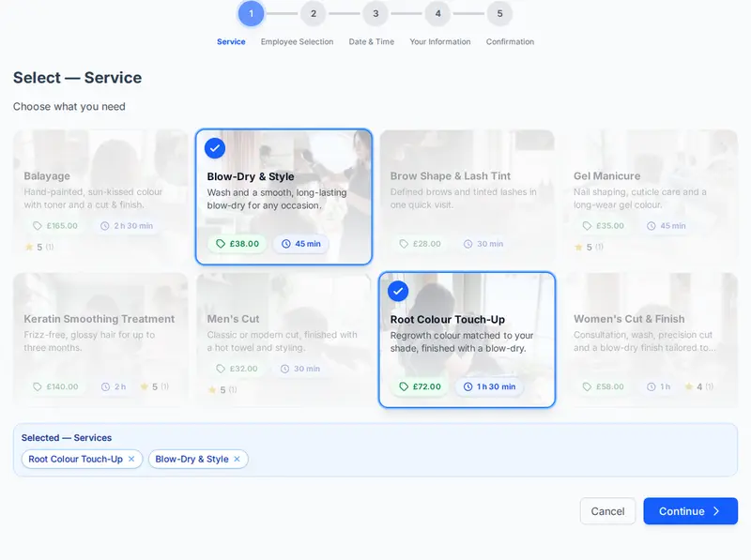Image resolution: width=751 pixels, height=560 pixels.
Task: Select the Women's Cut & Finish card
Action: coord(651,340)
